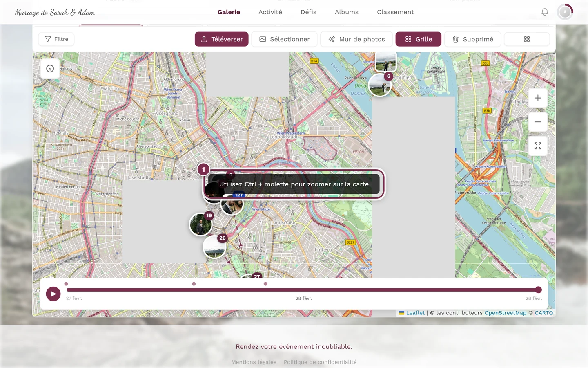This screenshot has width=588, height=368.
Task: Open Mentions légales link
Action: coord(254,362)
